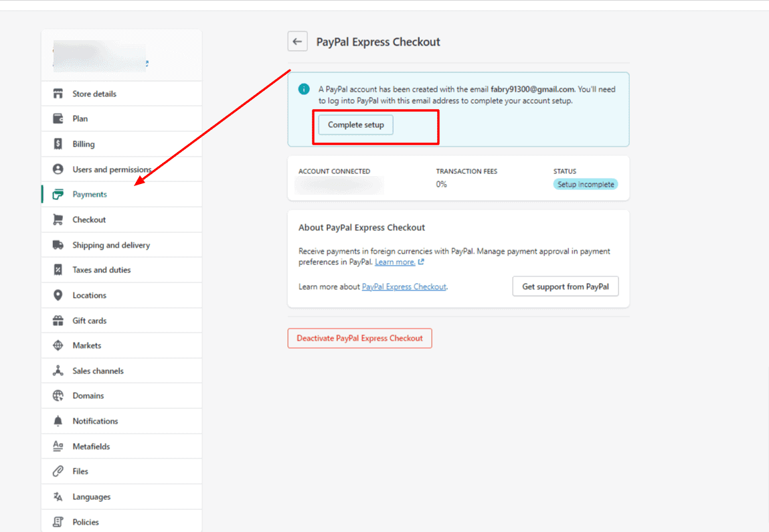Click the Markets globe icon

[x=59, y=345]
